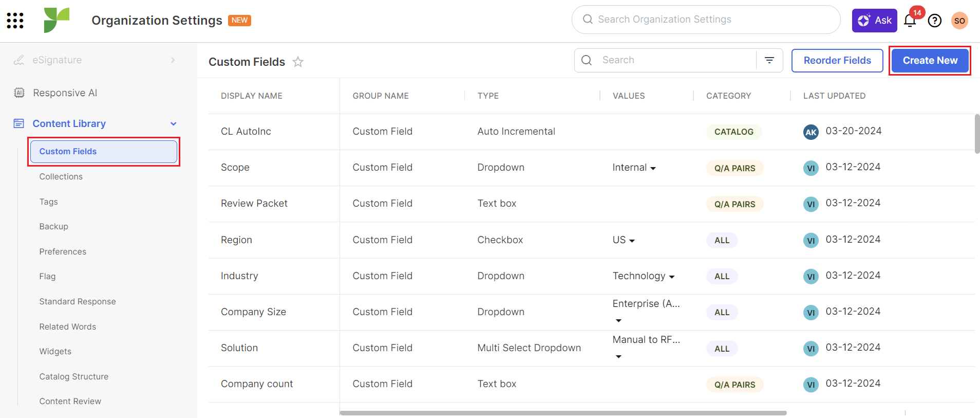Open the Company count field row
Screen dimensions: 980x418
(592, 384)
